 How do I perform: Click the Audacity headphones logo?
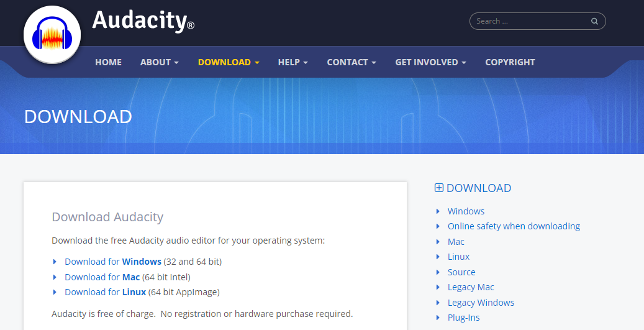coord(52,35)
